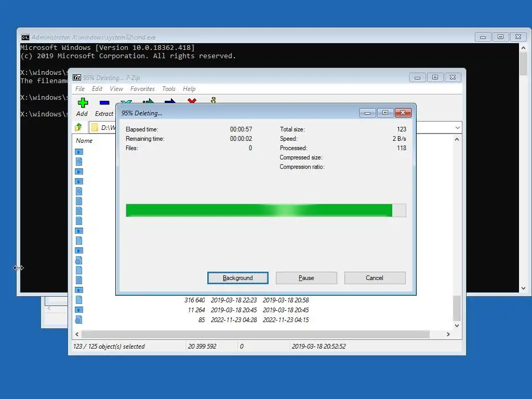Close the 95% Deleting dialog

tap(403, 113)
